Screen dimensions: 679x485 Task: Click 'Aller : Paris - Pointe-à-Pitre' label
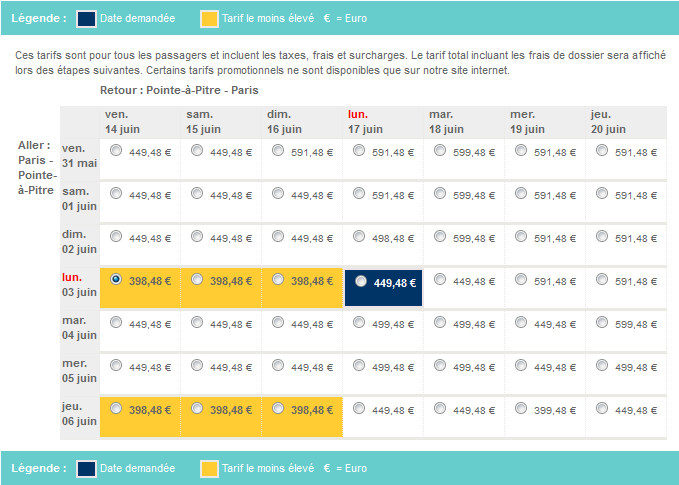pyautogui.click(x=37, y=168)
